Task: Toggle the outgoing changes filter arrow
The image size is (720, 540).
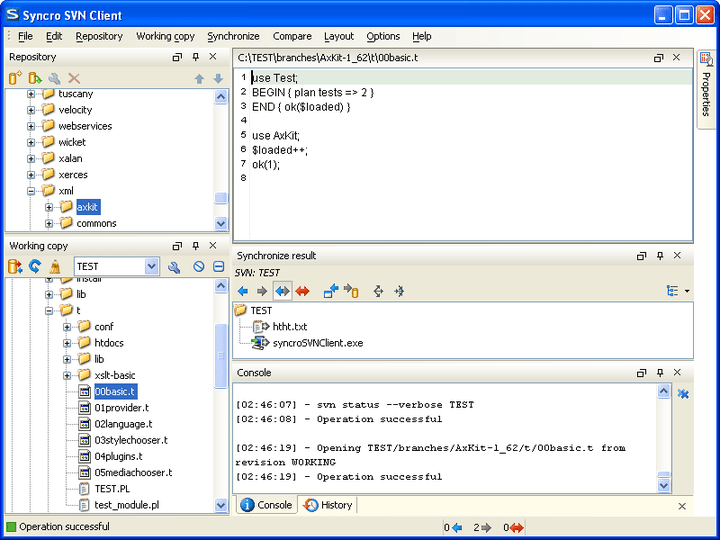Action: pyautogui.click(x=262, y=291)
